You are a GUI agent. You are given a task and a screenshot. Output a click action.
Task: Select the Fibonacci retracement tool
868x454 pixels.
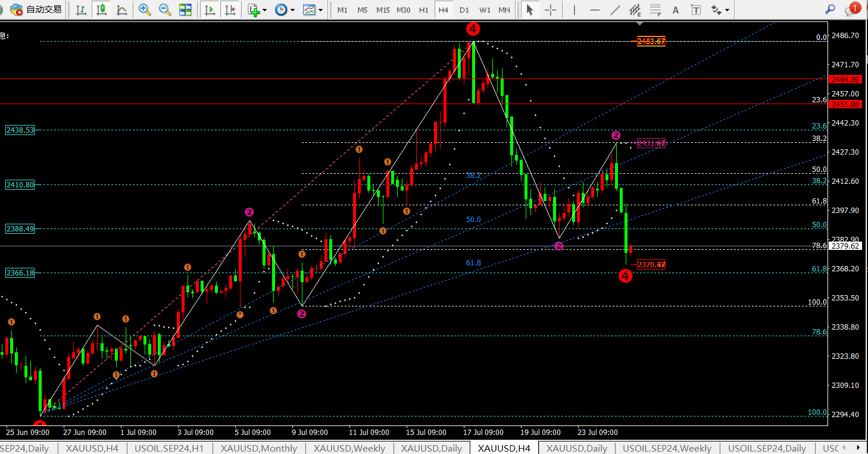click(x=655, y=10)
